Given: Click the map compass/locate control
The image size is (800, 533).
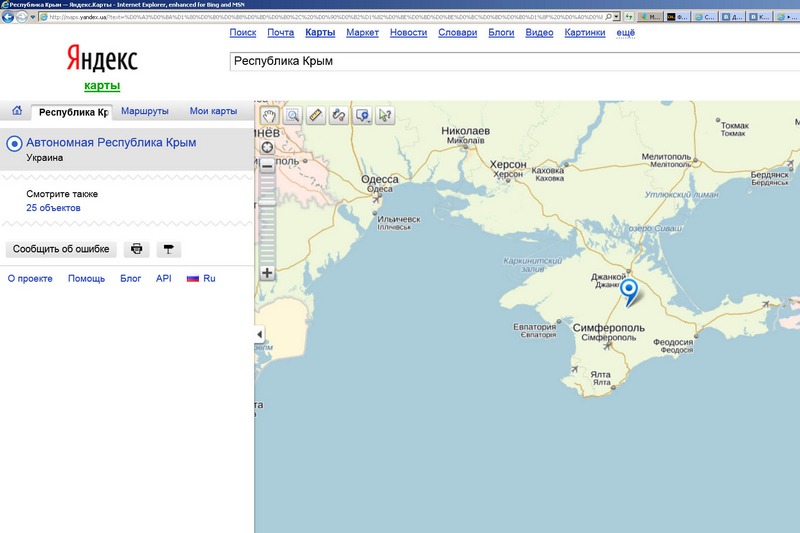Looking at the screenshot, I should point(267,147).
